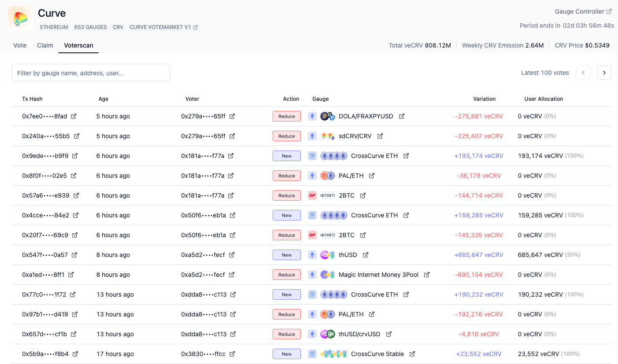The height and width of the screenshot is (364, 618).
Task: Switch to the Vote tab
Action: coord(20,45)
